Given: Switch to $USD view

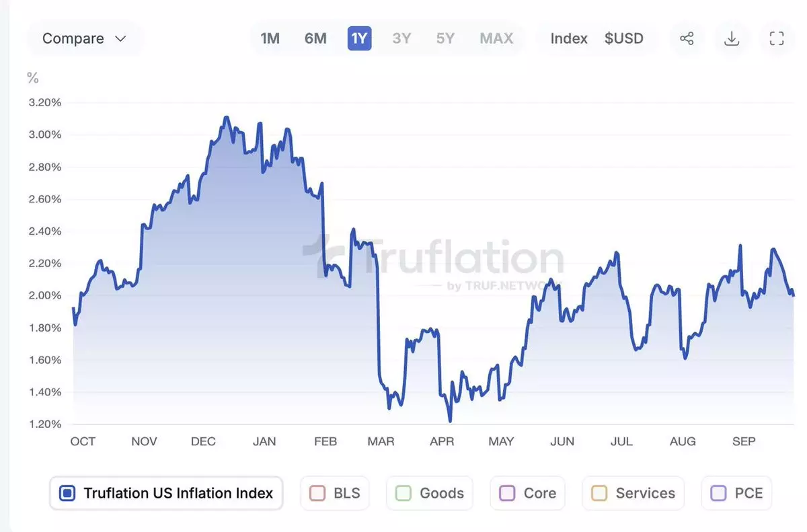Looking at the screenshot, I should [x=624, y=38].
